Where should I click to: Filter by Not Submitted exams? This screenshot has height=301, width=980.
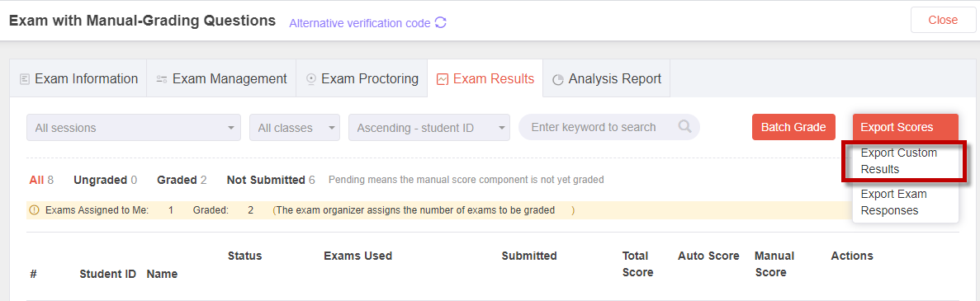(x=271, y=180)
